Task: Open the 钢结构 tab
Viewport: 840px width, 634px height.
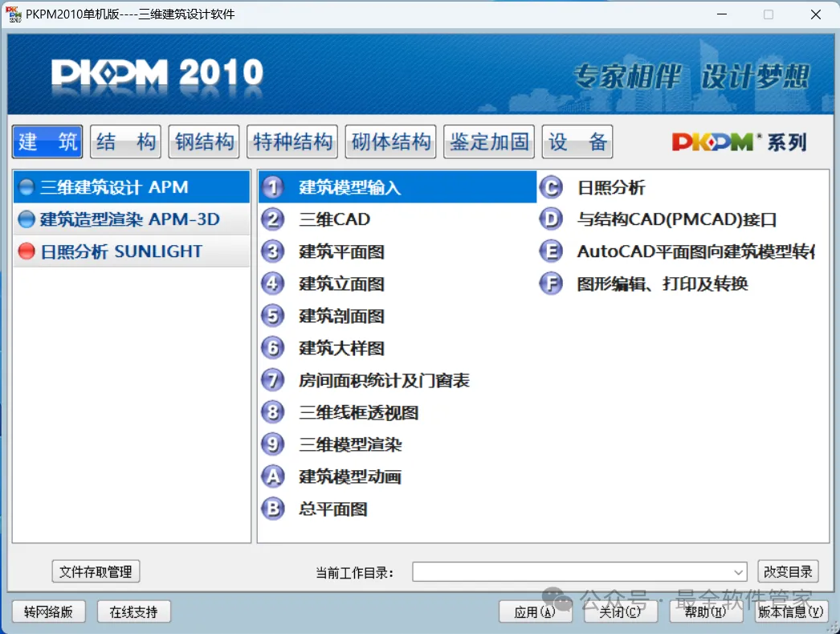Action: point(204,141)
